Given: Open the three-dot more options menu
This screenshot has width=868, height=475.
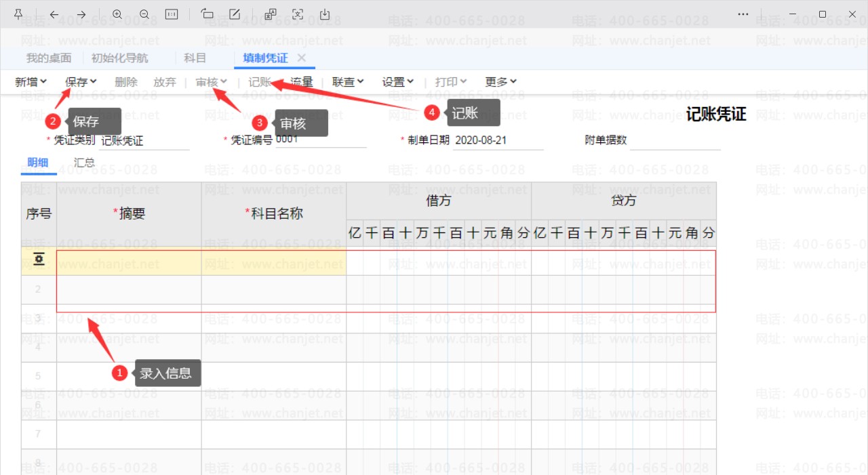Looking at the screenshot, I should 743,14.
